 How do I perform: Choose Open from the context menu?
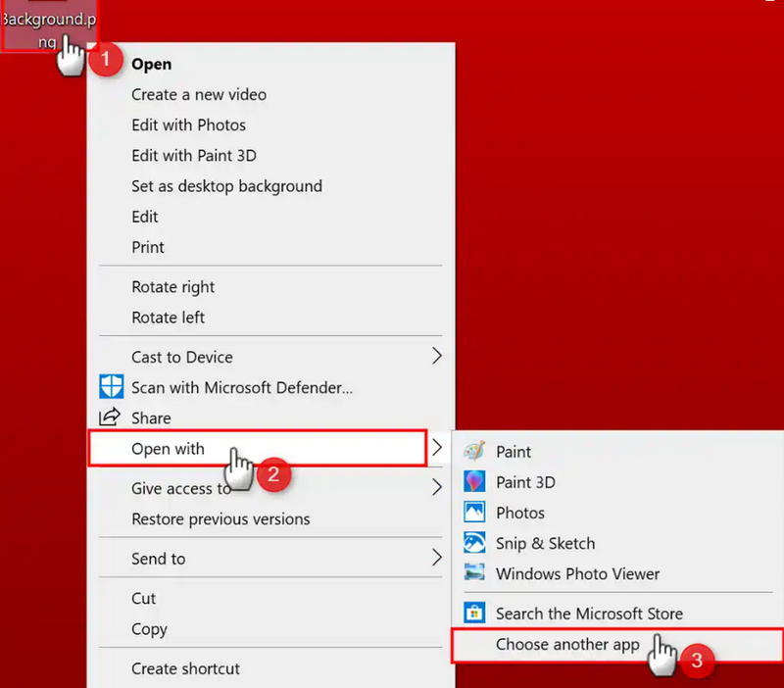[270, 64]
